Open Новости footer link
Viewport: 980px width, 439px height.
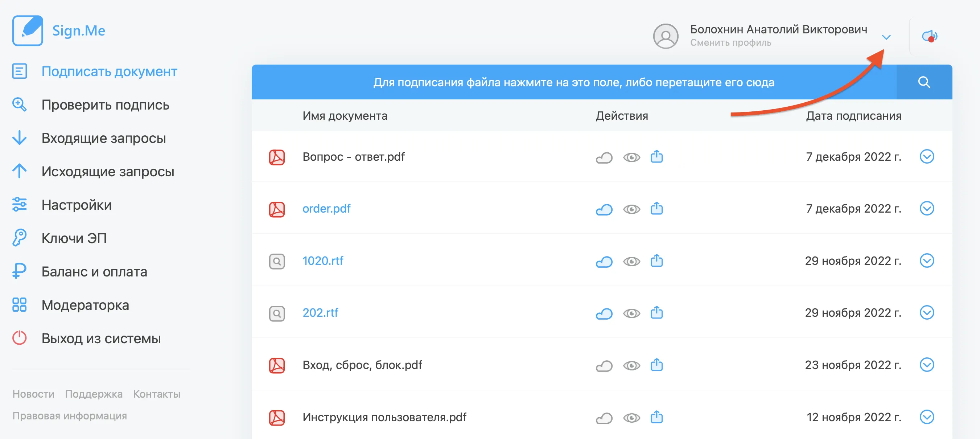[x=33, y=394]
